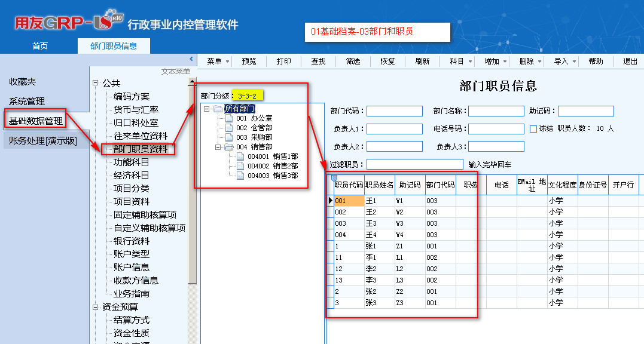Collapse the 所有部门 tree expander
This screenshot has height=344, width=644.
[207, 109]
